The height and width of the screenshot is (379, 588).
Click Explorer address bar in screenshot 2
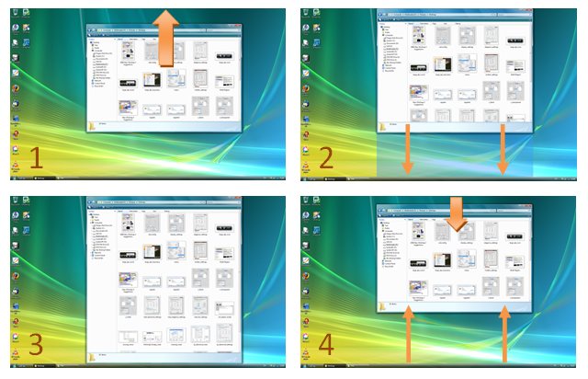click(x=441, y=15)
